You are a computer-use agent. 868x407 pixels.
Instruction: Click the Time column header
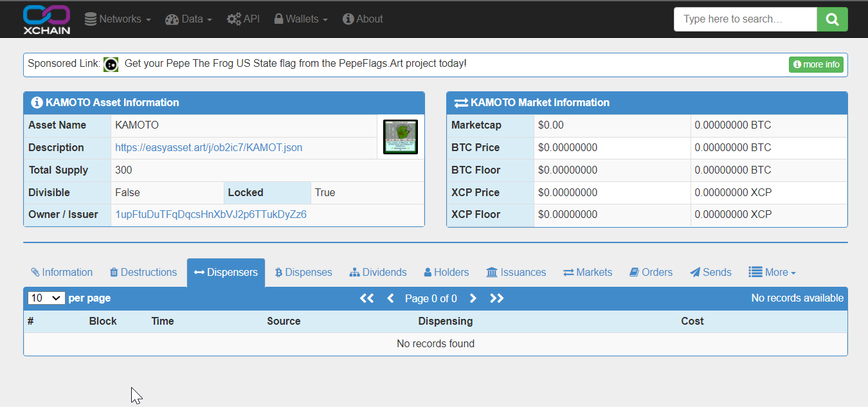point(163,321)
